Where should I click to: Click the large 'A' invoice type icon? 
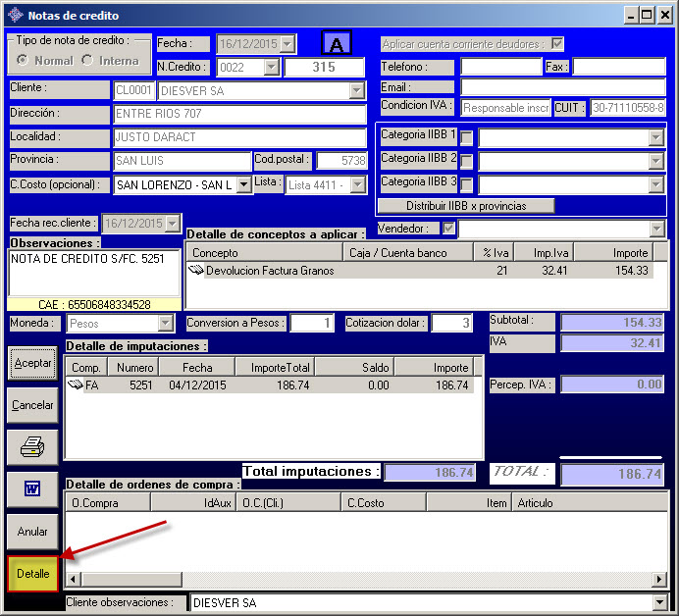[x=338, y=45]
